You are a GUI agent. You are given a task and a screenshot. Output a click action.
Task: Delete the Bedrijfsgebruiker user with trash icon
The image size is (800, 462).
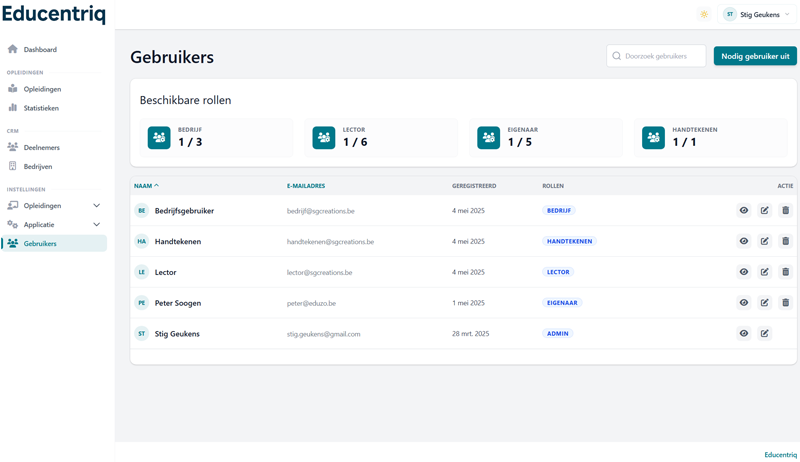point(785,211)
